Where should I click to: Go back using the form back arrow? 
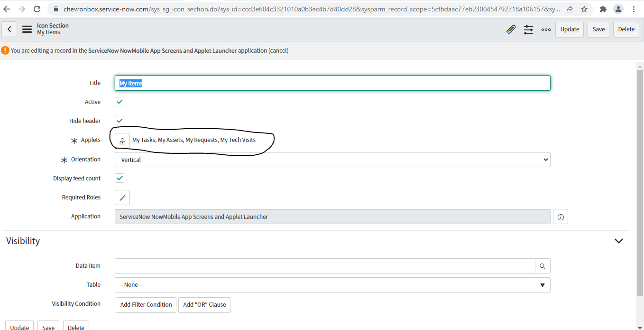[9, 29]
